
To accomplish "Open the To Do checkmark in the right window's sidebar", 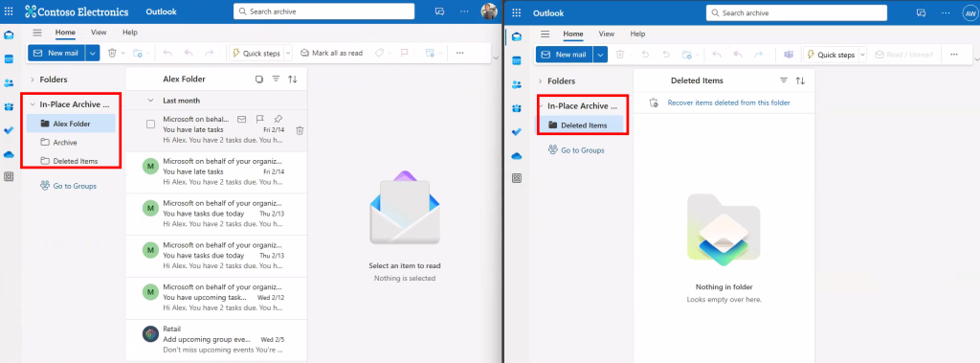I will click(x=516, y=131).
